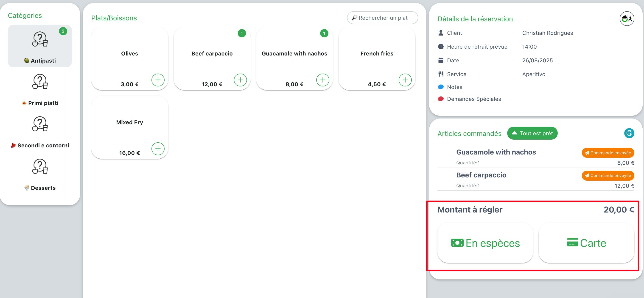The height and width of the screenshot is (298, 644).
Task: Click the date 26/08/2025
Action: click(537, 60)
